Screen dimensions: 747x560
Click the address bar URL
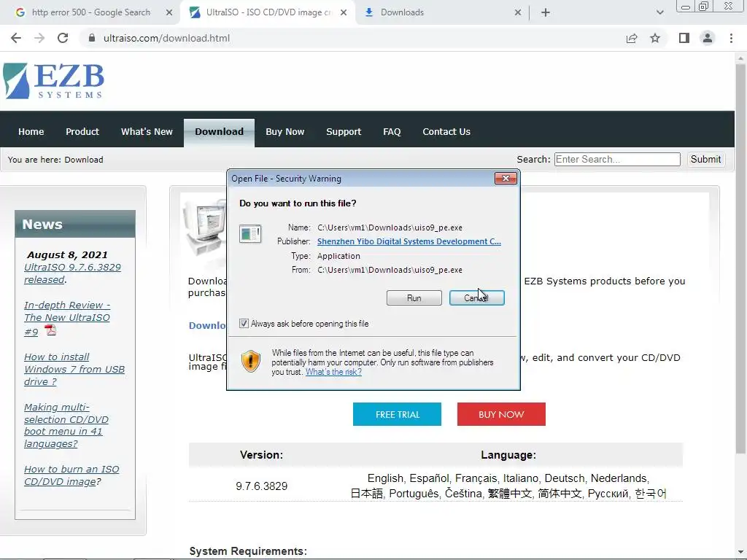(166, 38)
